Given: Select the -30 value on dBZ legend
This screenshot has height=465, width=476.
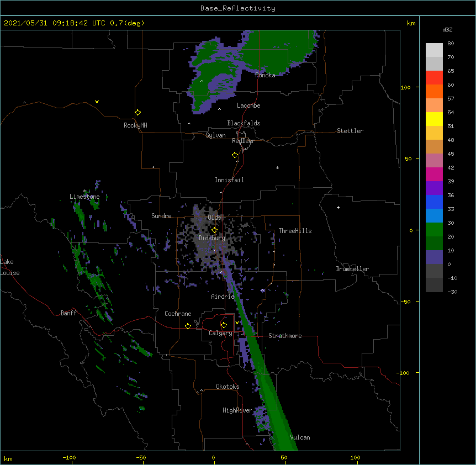Looking at the screenshot, I should pyautogui.click(x=452, y=292).
